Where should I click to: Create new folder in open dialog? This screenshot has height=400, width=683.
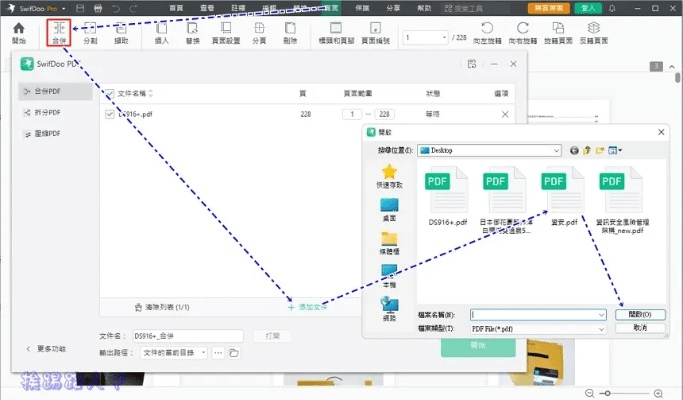pyautogui.click(x=600, y=150)
